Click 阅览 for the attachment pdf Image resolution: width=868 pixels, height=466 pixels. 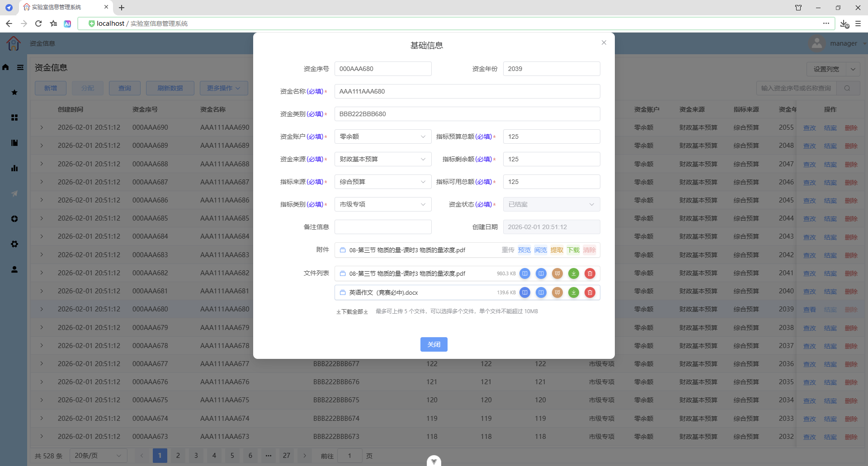(541, 250)
